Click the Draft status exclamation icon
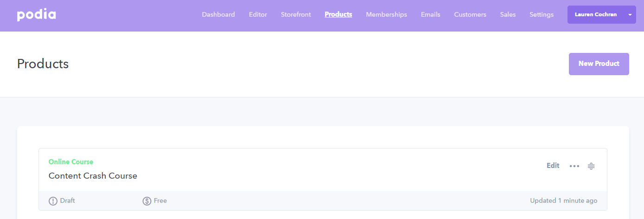Screen dimensions: 644x219 [x=53, y=201]
